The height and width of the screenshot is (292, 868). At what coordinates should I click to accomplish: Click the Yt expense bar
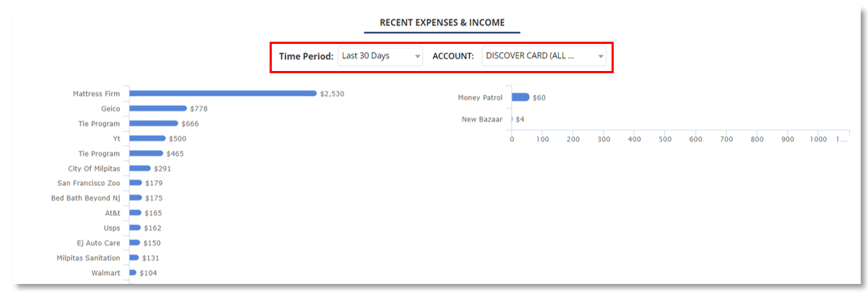[148, 138]
